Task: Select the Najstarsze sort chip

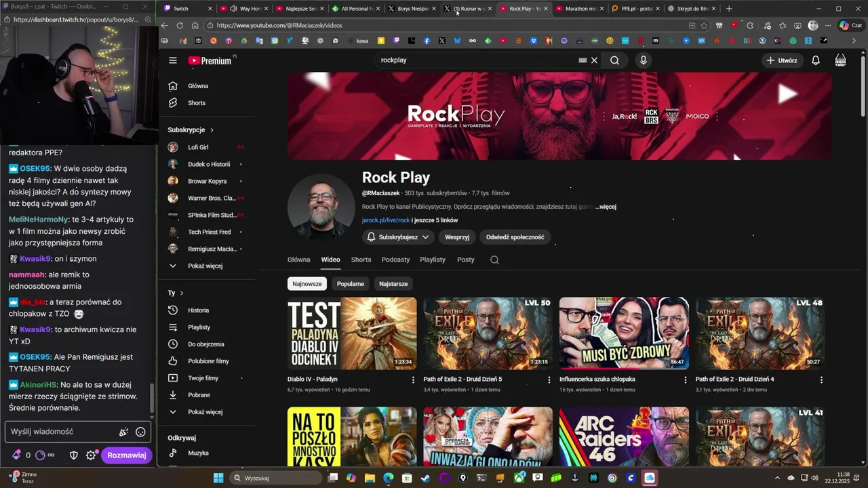Action: (393, 284)
